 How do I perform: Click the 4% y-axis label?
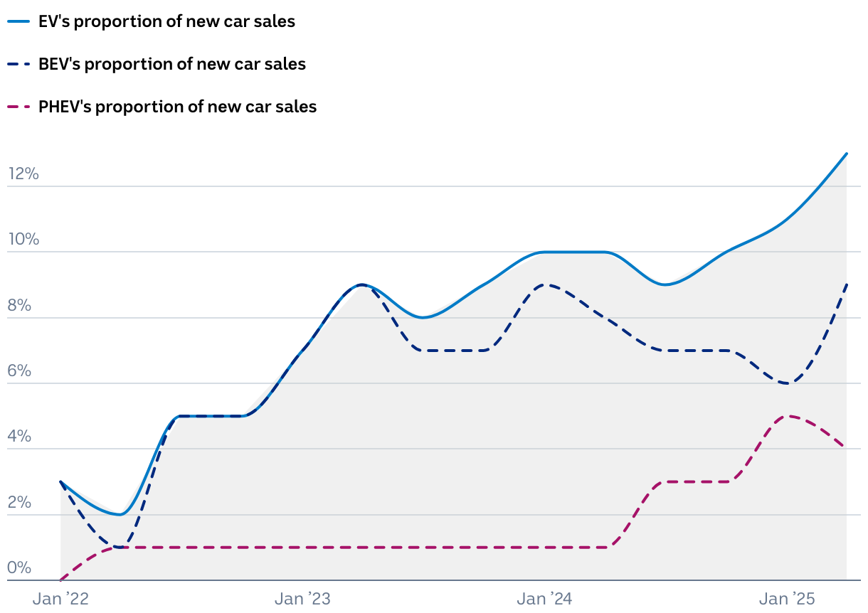(x=20, y=437)
